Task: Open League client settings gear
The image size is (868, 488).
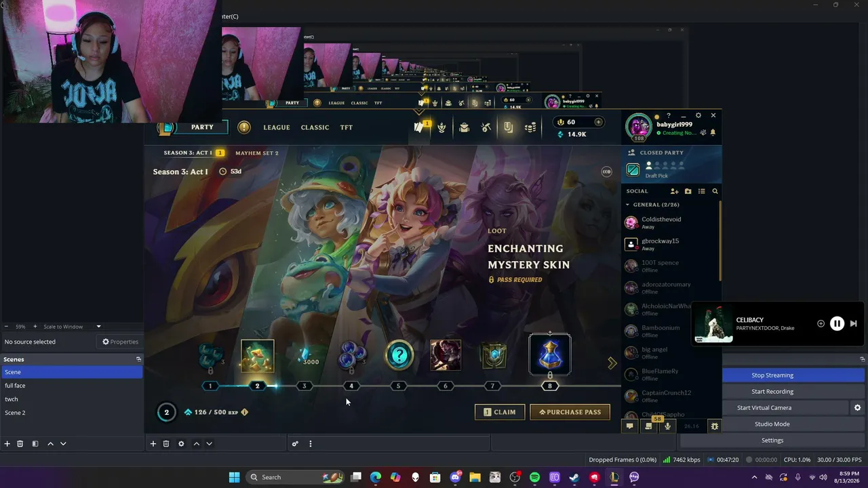Action: (x=698, y=115)
